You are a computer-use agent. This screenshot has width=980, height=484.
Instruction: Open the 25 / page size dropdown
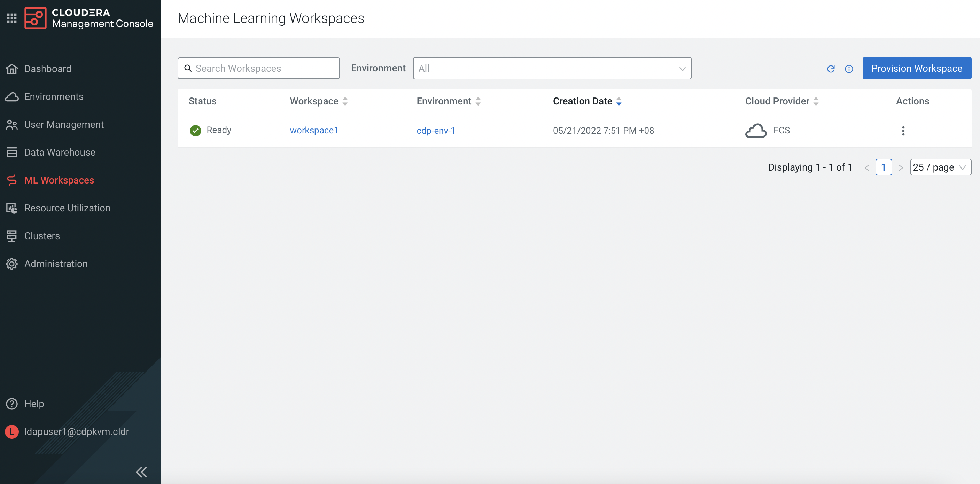pyautogui.click(x=940, y=167)
